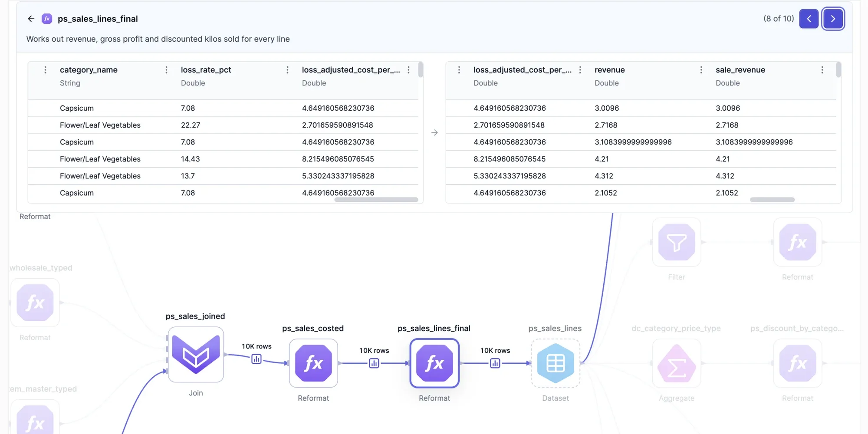Open data preview icon before ps_sales_lines Dataset

[x=495, y=363]
